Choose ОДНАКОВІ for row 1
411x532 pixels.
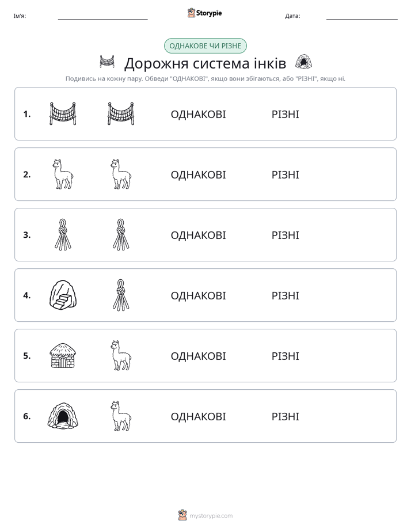coord(198,115)
